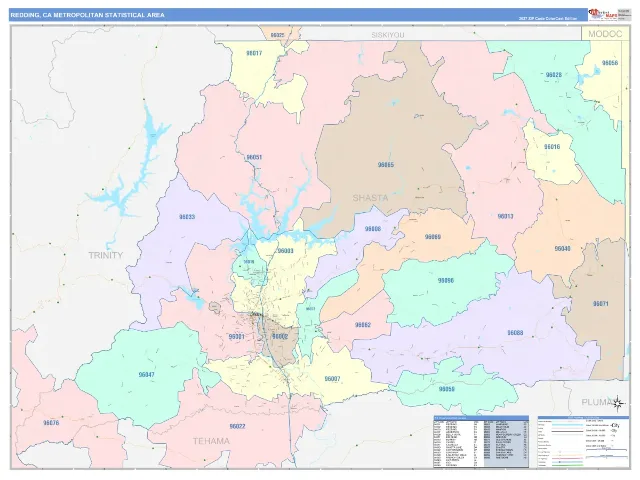Click ZIP code label 96017
Viewport: 640px width, 480px height.
coord(254,53)
